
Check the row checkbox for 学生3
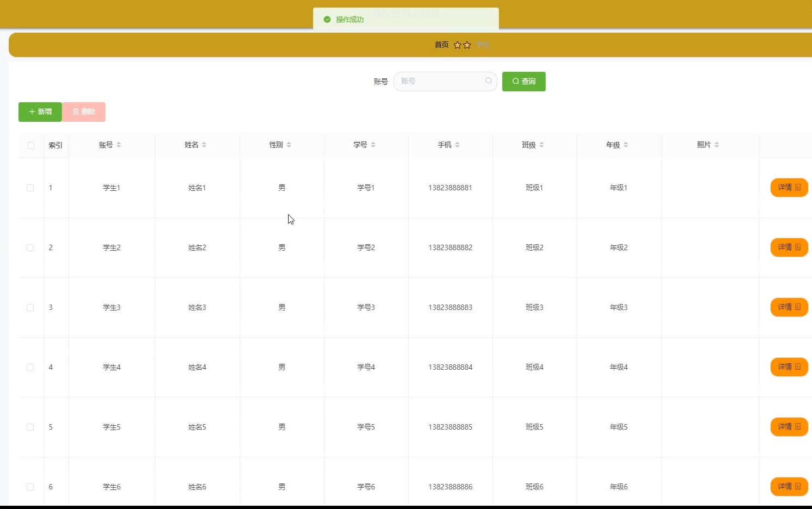tap(30, 307)
